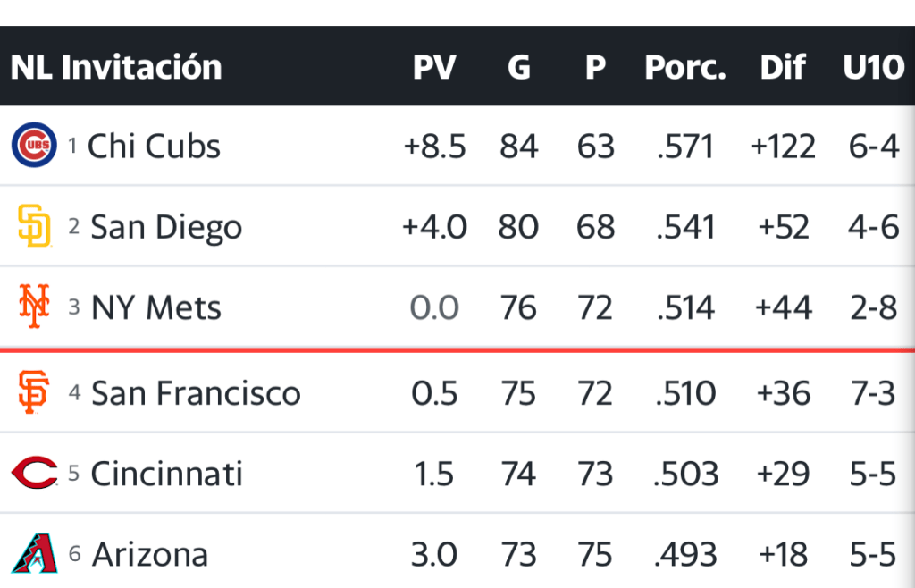
Task: Select the NY Mets team name
Action: click(156, 307)
